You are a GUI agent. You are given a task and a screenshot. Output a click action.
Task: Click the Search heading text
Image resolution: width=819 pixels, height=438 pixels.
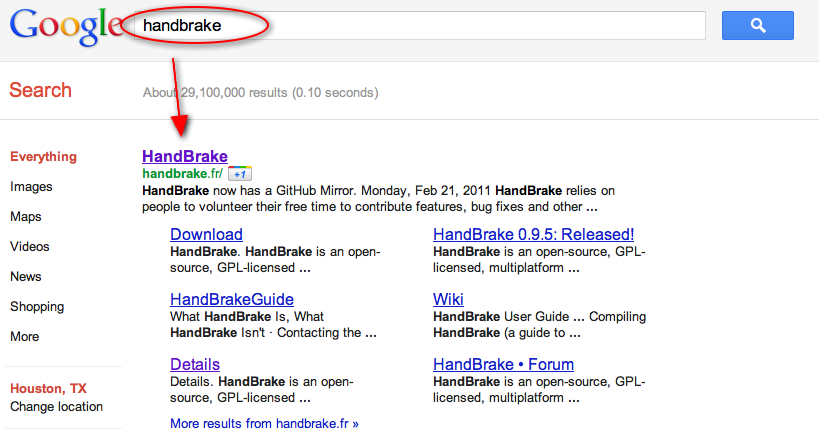point(40,90)
